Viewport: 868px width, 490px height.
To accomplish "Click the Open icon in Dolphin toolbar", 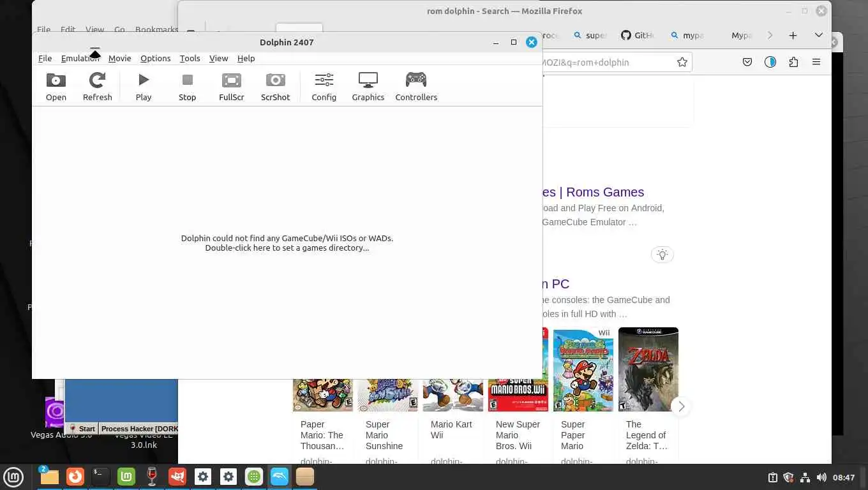I will pos(56,87).
